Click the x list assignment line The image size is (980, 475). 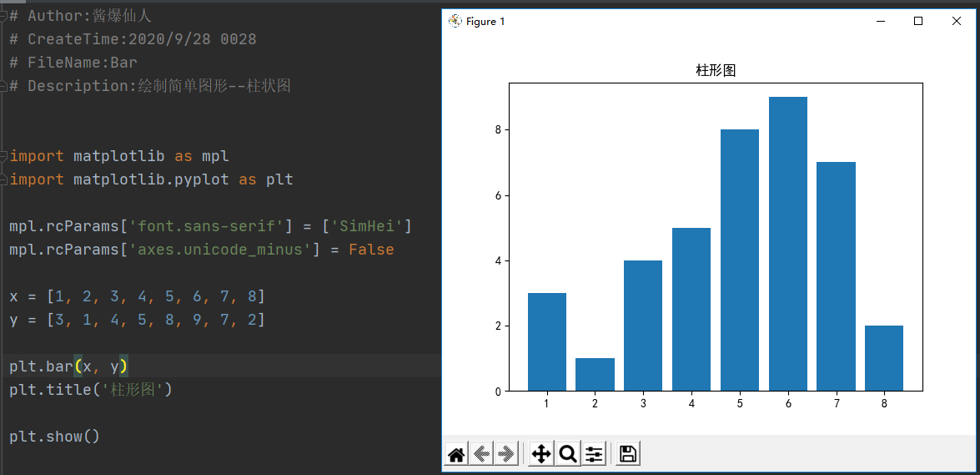(x=137, y=296)
